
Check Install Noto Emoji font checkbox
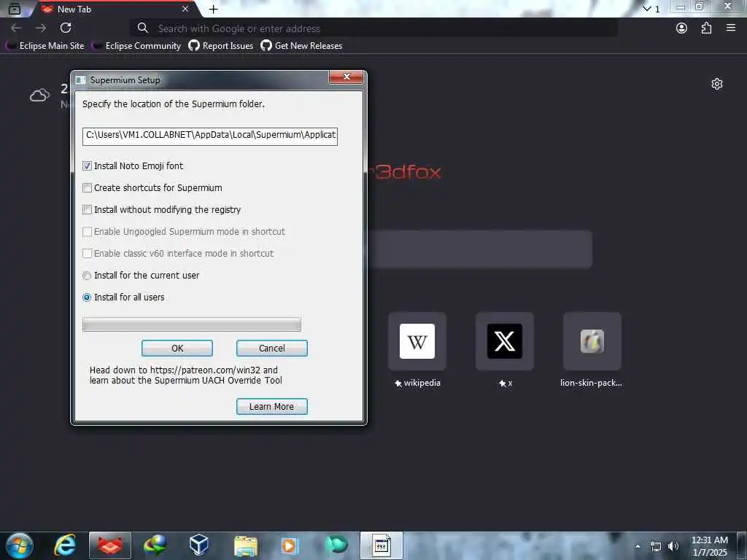(x=87, y=166)
